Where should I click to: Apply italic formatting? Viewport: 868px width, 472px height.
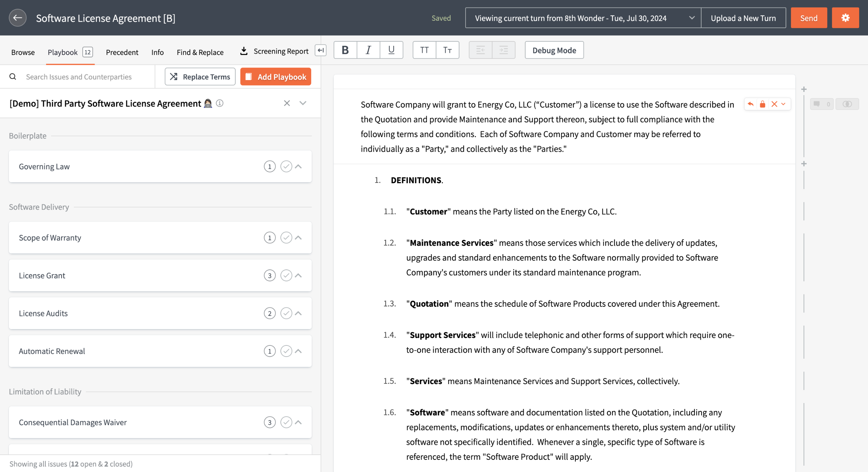pyautogui.click(x=368, y=50)
